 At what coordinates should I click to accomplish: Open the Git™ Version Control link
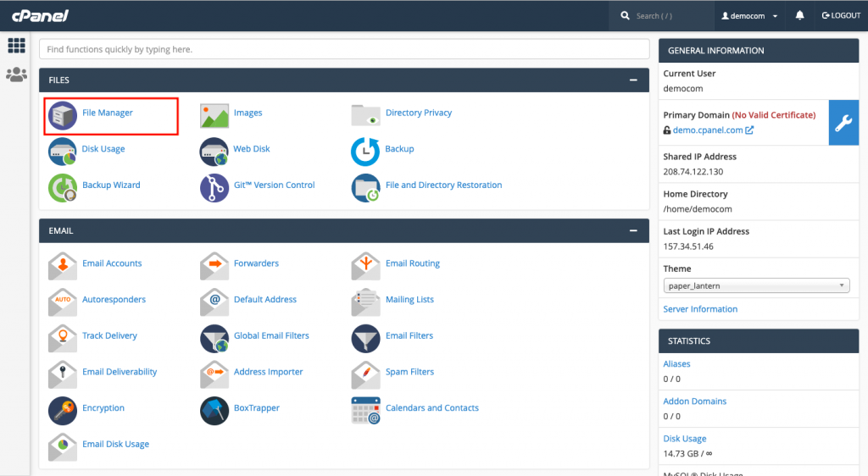(274, 185)
